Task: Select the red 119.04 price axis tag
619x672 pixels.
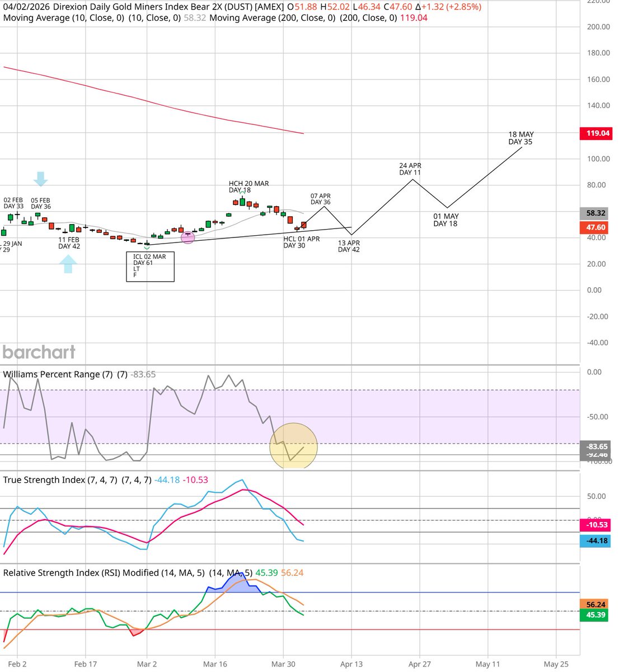Action: click(595, 133)
